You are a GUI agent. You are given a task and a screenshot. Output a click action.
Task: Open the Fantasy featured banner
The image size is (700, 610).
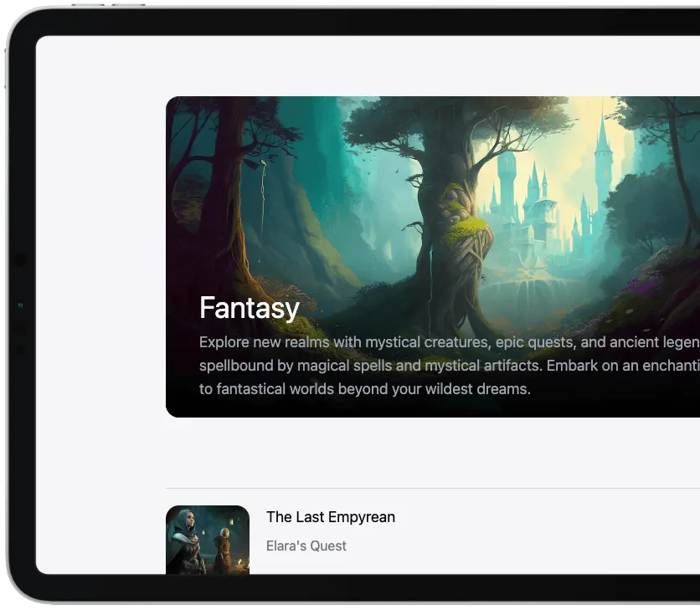(433, 257)
